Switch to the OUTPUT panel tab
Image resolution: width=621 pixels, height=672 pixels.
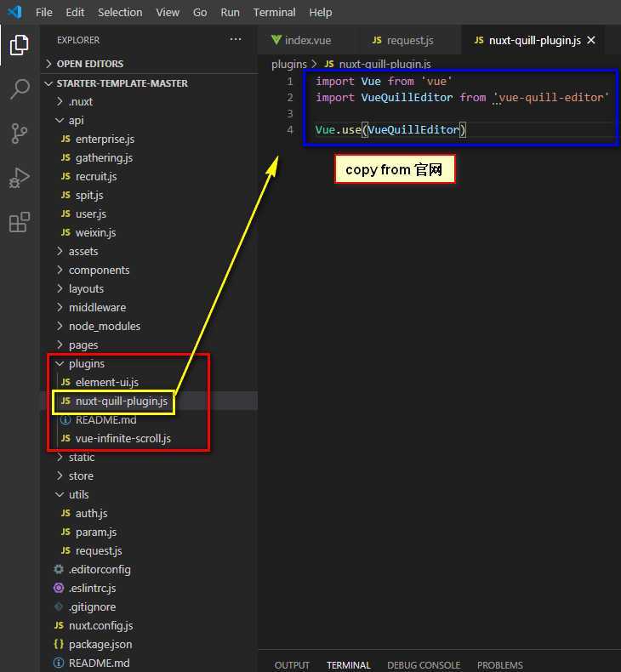click(x=292, y=665)
